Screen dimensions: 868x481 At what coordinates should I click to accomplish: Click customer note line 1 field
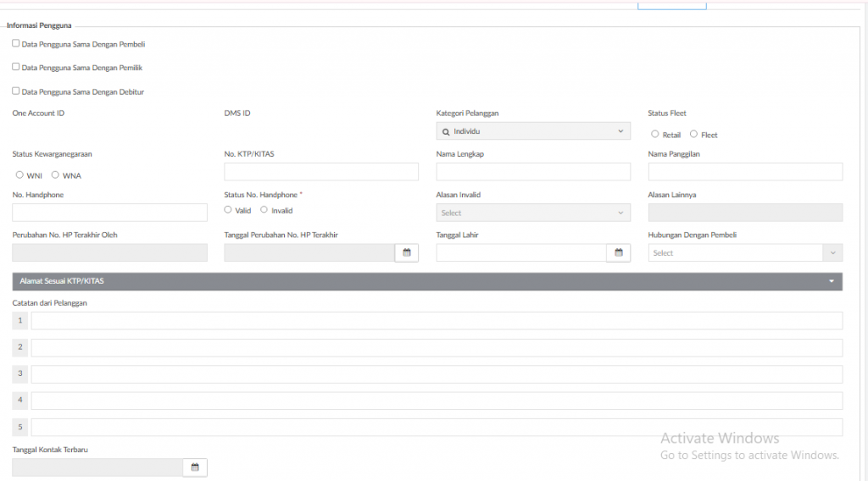tap(437, 320)
